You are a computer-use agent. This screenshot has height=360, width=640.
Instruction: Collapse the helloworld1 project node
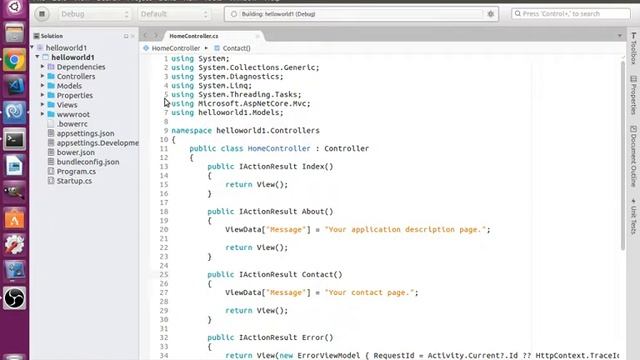point(37,57)
